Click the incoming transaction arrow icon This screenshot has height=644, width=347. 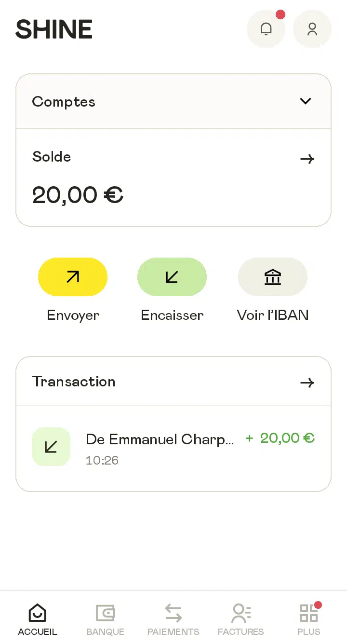(51, 447)
